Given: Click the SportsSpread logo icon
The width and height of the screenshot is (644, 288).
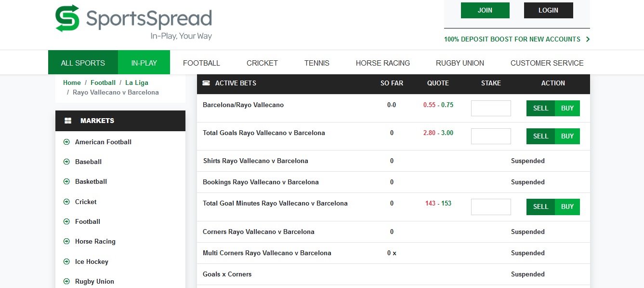Looking at the screenshot, I should coord(67,18).
